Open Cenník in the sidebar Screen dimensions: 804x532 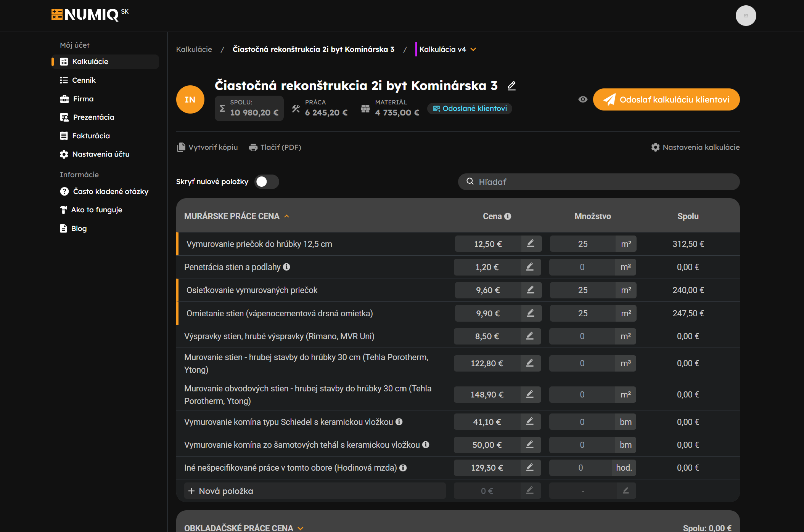click(x=84, y=80)
